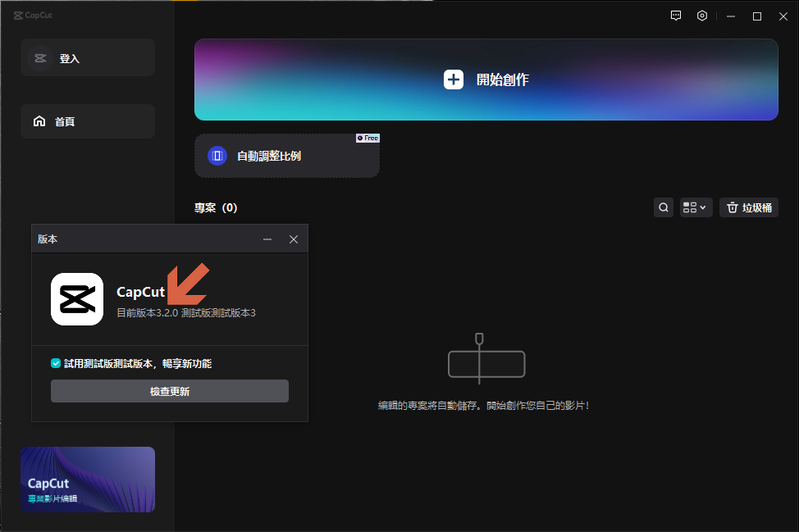
Task: Click the login avatar icon
Action: (x=40, y=58)
